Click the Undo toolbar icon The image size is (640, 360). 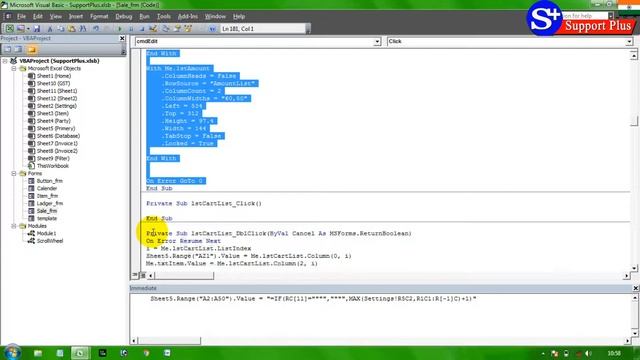coord(96,29)
